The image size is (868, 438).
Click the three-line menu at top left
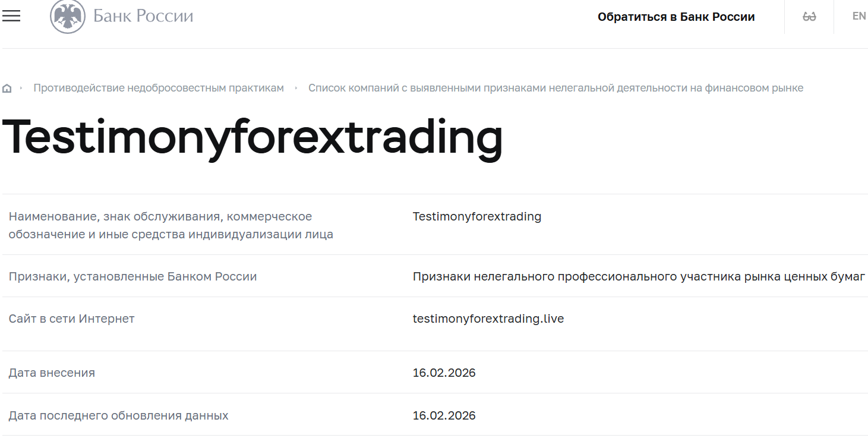coord(11,16)
